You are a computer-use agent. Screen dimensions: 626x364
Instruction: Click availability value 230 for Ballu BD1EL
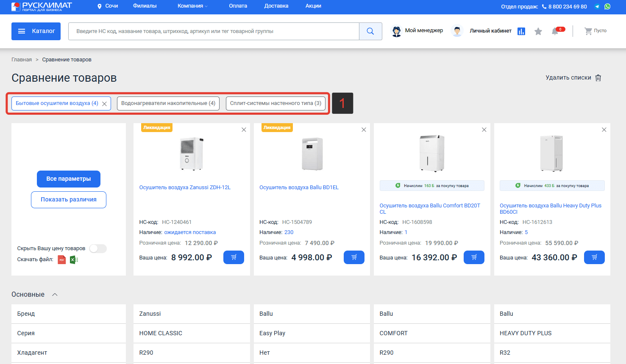(x=289, y=232)
